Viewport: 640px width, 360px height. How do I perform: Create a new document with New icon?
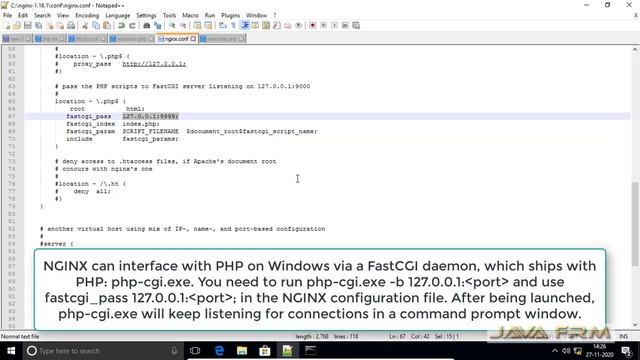point(7,25)
